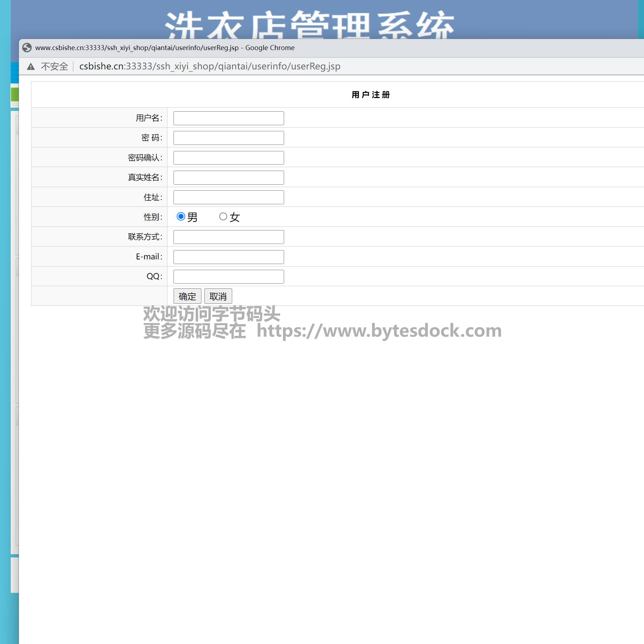Click the not-secure warning triangle icon
This screenshot has height=644, width=644.
tap(31, 67)
